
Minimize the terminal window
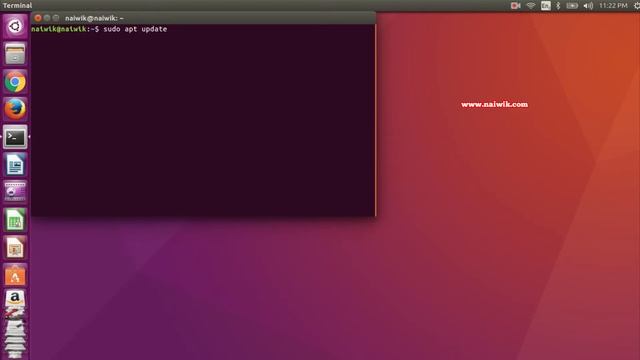[47, 18]
